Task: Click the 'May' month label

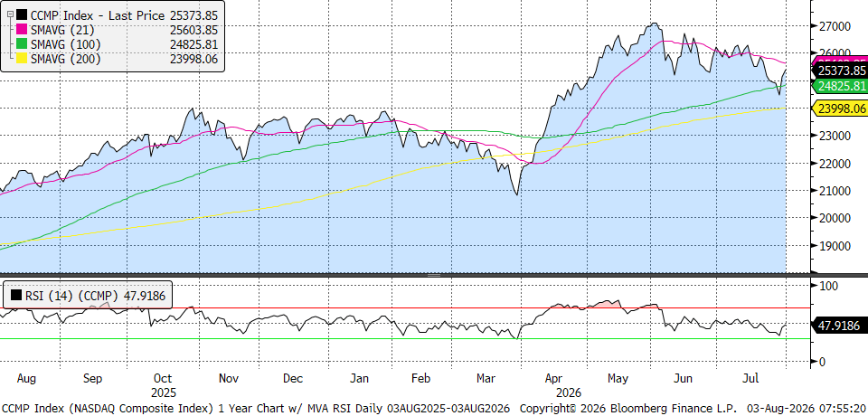Action: pyautogui.click(x=618, y=380)
